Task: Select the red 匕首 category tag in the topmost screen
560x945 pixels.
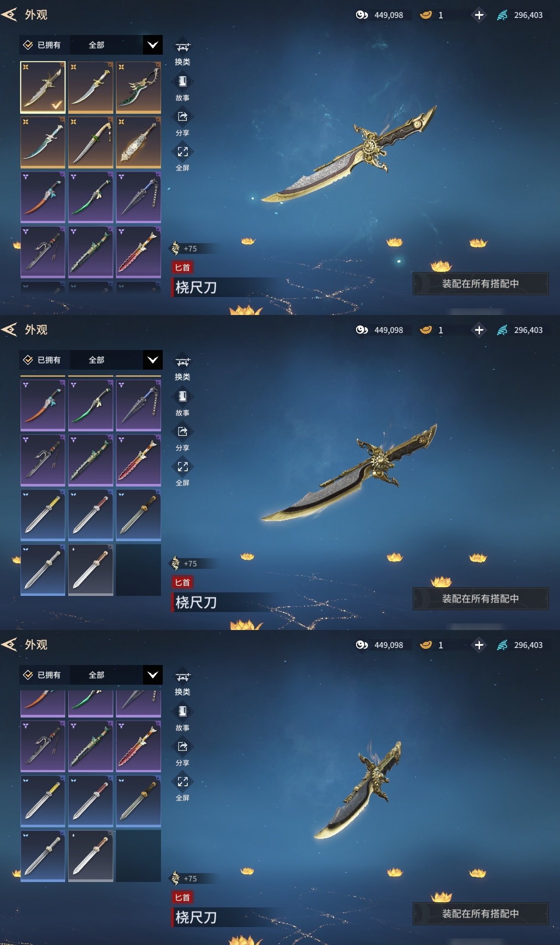Action: click(x=182, y=267)
